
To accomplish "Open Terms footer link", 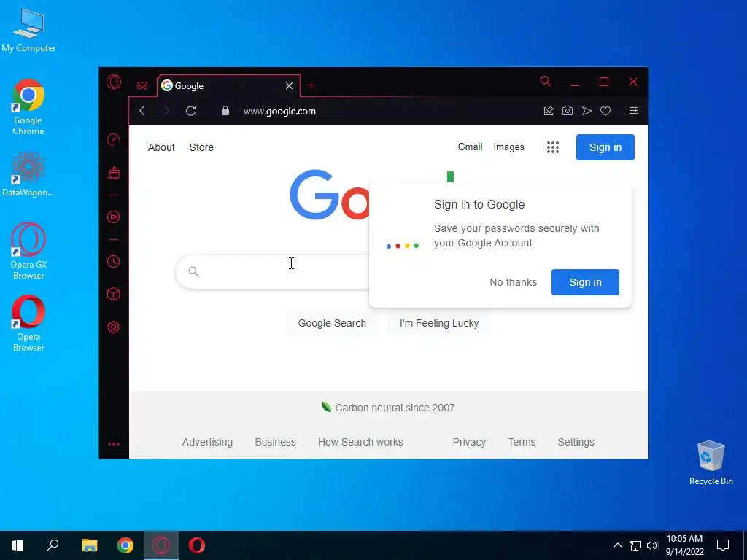I will [522, 442].
